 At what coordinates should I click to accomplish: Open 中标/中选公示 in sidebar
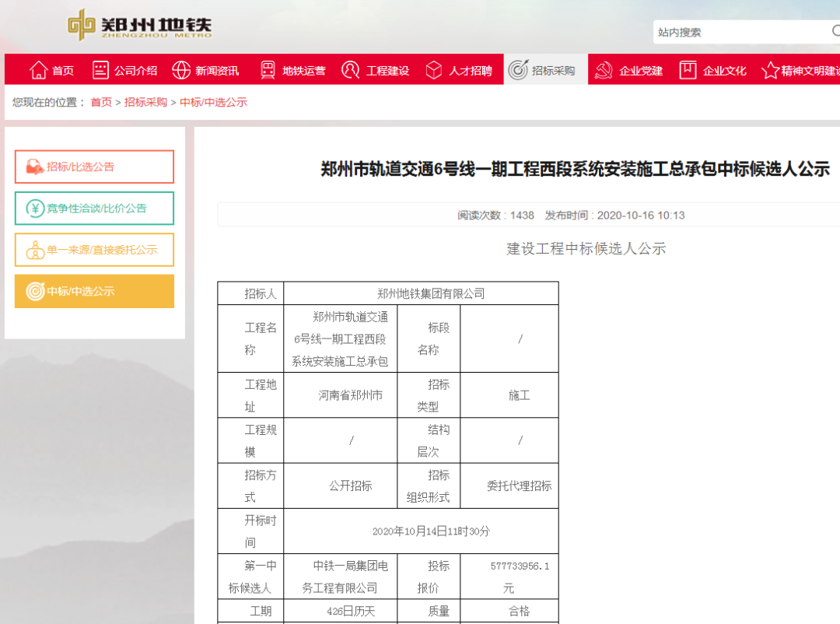[94, 291]
